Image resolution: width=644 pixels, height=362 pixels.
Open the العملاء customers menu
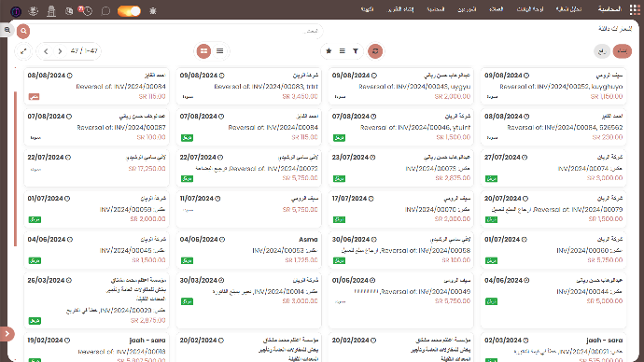click(x=497, y=9)
